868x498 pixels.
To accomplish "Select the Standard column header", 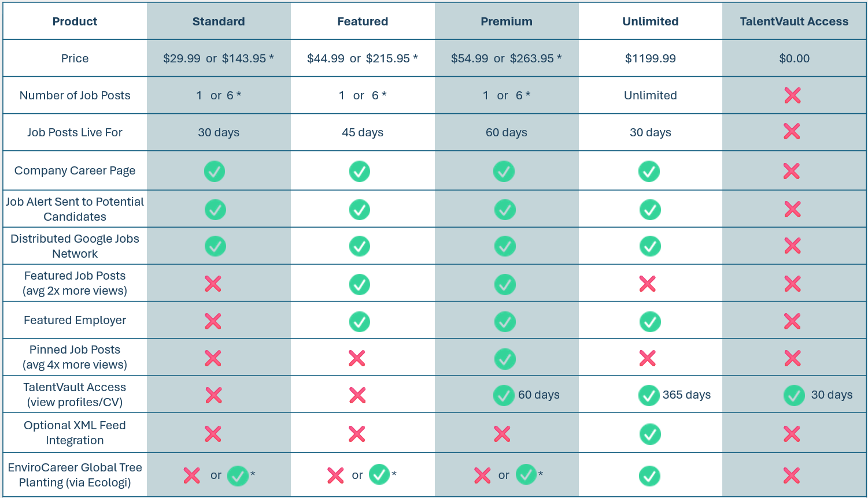I will coord(219,21).
